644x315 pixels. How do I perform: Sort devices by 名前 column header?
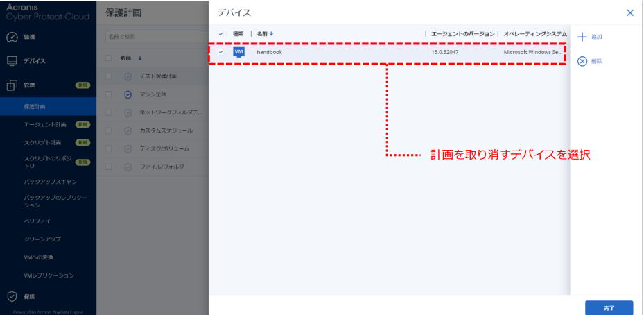coord(263,33)
